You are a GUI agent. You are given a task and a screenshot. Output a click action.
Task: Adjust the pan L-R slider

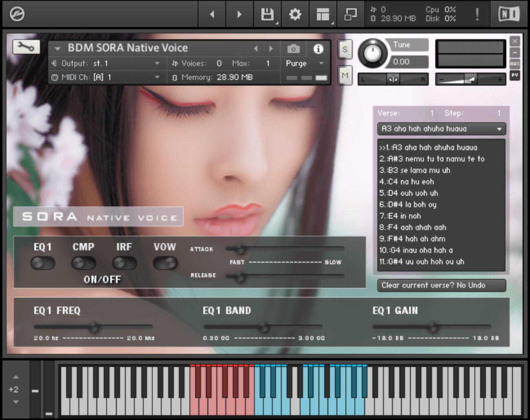click(393, 79)
